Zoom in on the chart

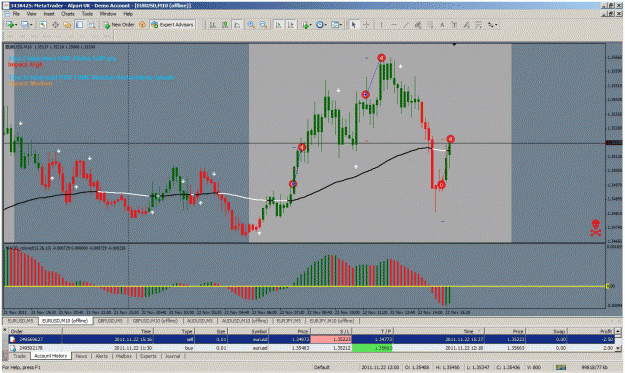pyautogui.click(x=251, y=25)
